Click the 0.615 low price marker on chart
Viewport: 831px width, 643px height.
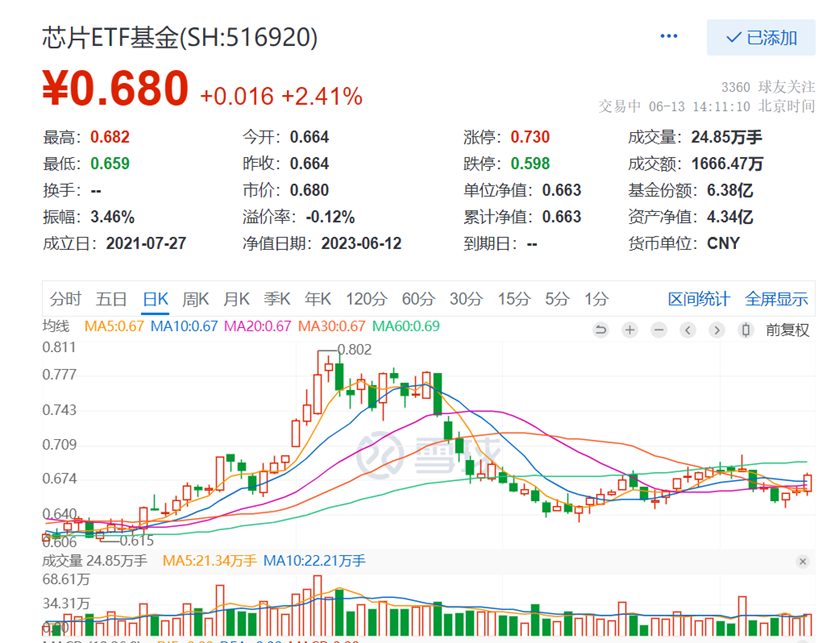click(x=137, y=541)
